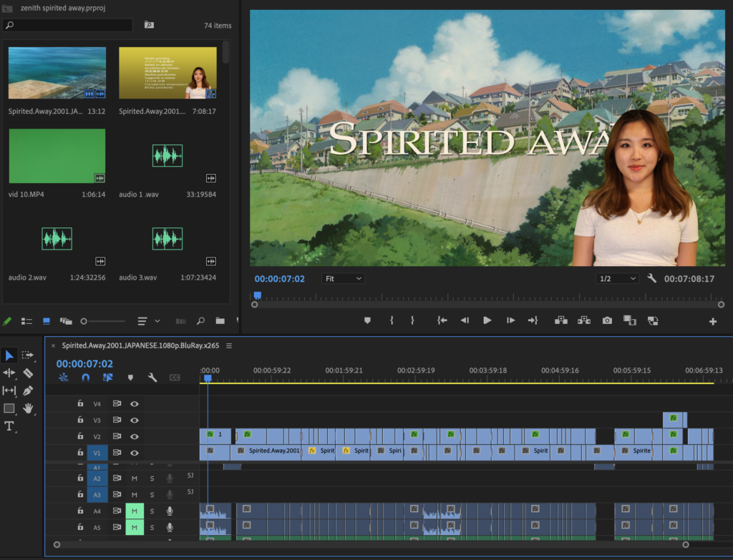Switch project panel to freeform view
The image size is (733, 560).
66,321
